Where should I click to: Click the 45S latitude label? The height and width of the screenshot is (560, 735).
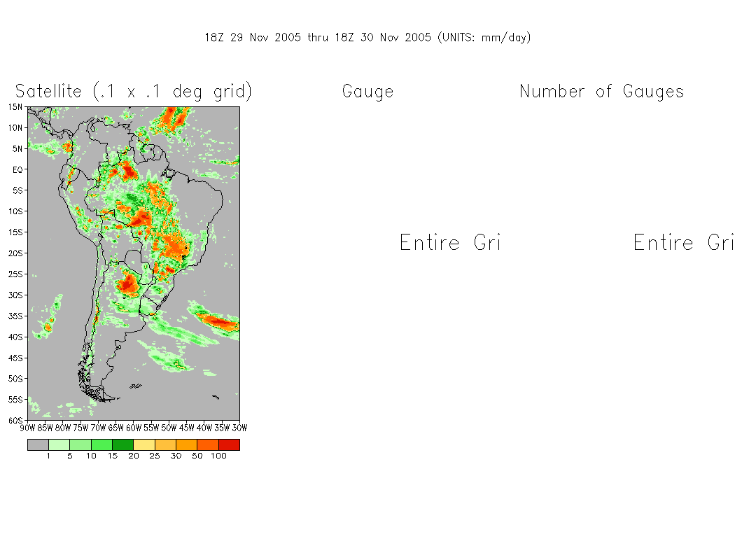(x=15, y=358)
